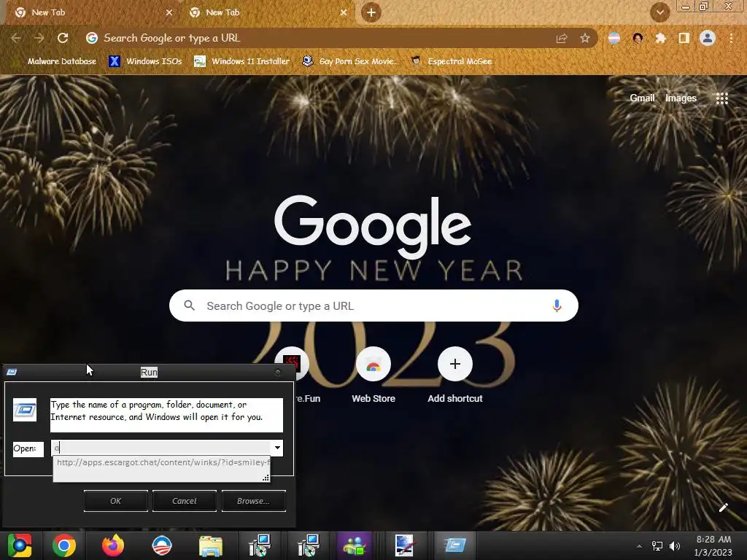The height and width of the screenshot is (560, 747).
Task: Show hidden system tray icons
Action: (x=639, y=546)
